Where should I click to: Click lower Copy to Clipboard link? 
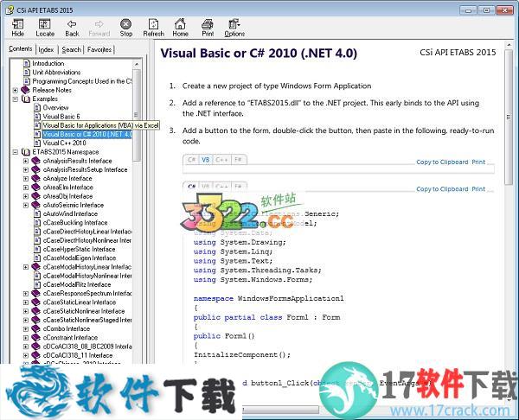coord(442,189)
